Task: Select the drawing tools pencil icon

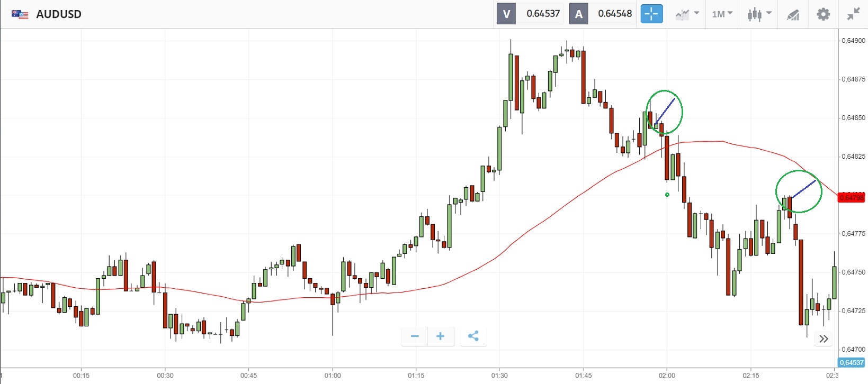Action: (x=793, y=14)
